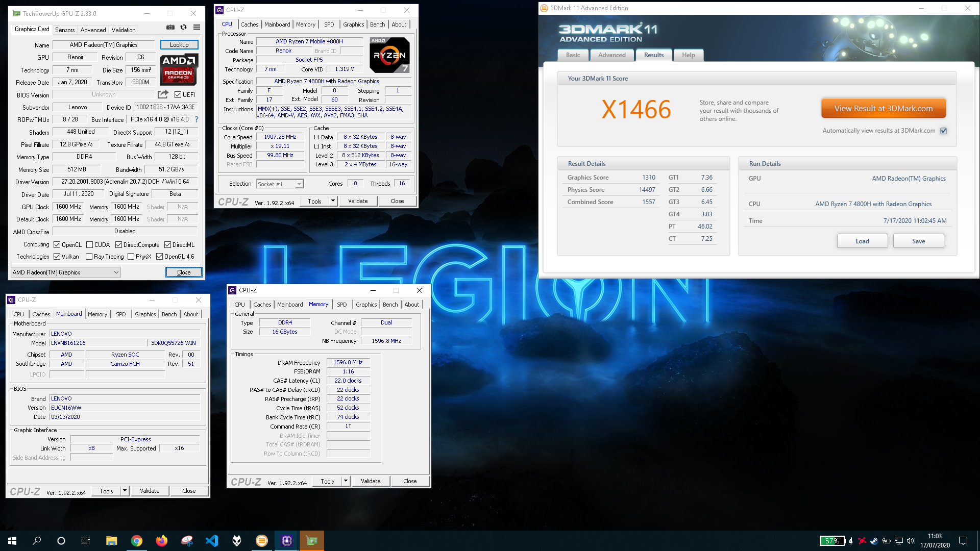Open Help tab in 3DMark 11
The height and width of the screenshot is (551, 980).
click(x=689, y=55)
